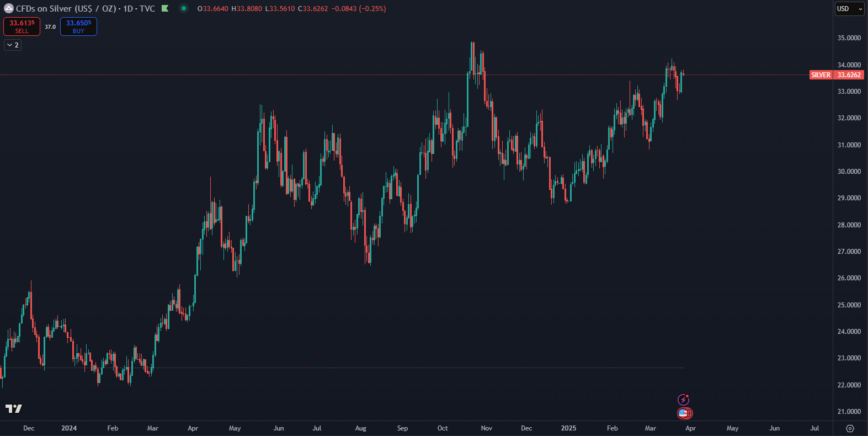Click the green market status dot
This screenshot has width=868, height=436.
pos(184,8)
